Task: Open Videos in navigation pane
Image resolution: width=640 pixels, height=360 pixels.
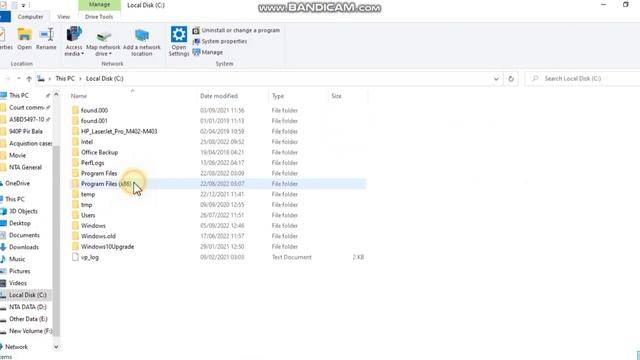Action: tap(18, 283)
